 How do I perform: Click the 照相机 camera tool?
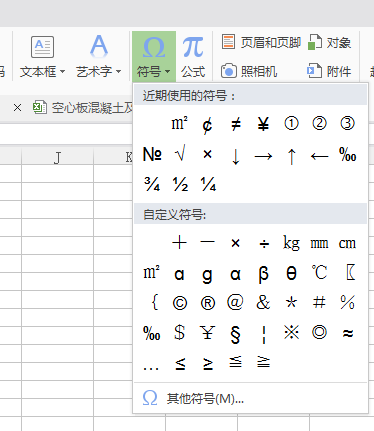(249, 71)
